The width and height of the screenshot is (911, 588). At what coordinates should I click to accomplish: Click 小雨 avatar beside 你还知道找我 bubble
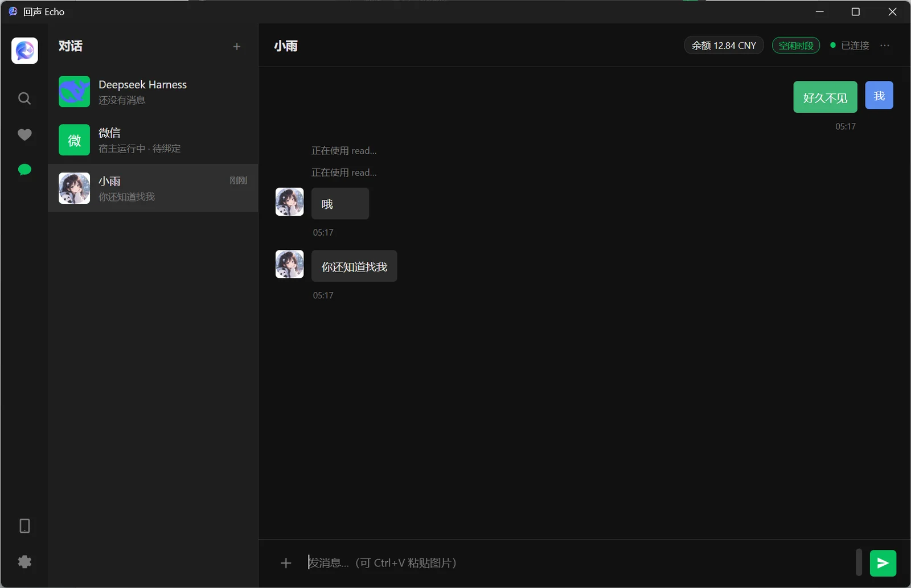point(290,264)
